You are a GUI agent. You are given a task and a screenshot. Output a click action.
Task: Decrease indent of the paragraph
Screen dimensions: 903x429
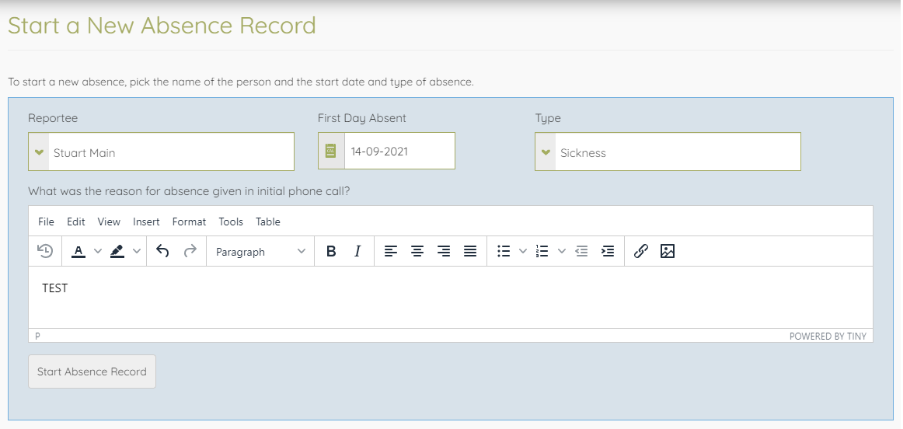point(582,251)
